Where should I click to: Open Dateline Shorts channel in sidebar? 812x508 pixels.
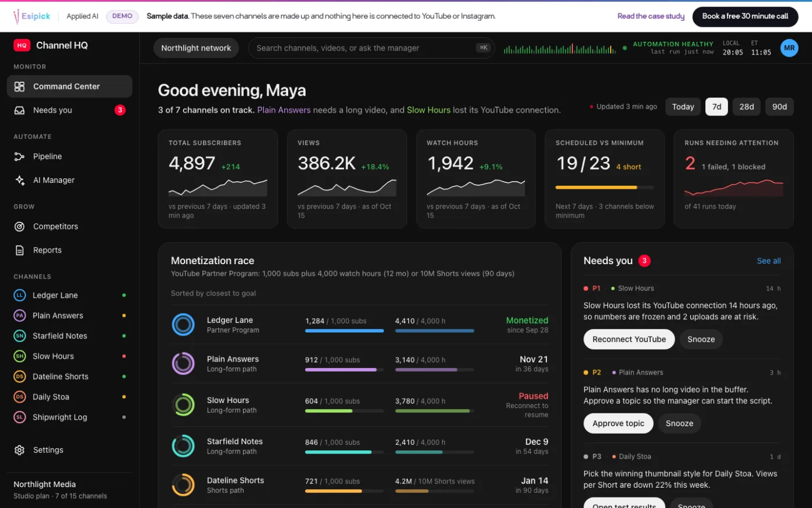coord(70,377)
